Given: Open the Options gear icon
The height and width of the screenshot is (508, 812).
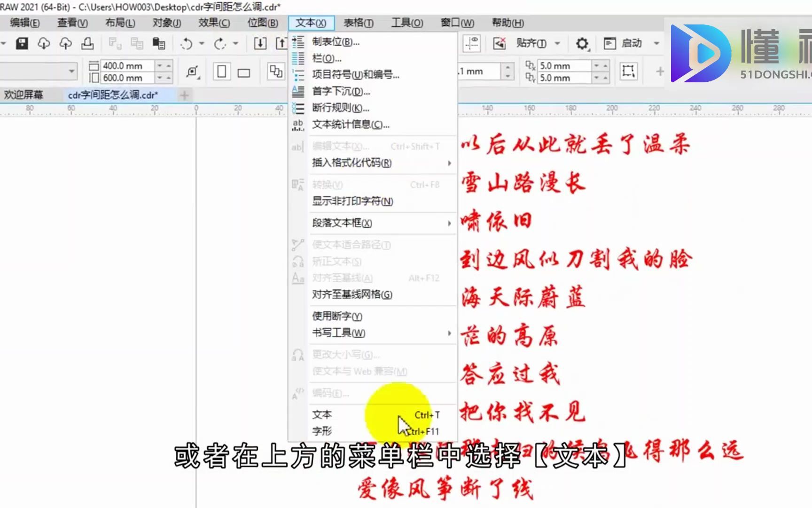Looking at the screenshot, I should pos(583,44).
